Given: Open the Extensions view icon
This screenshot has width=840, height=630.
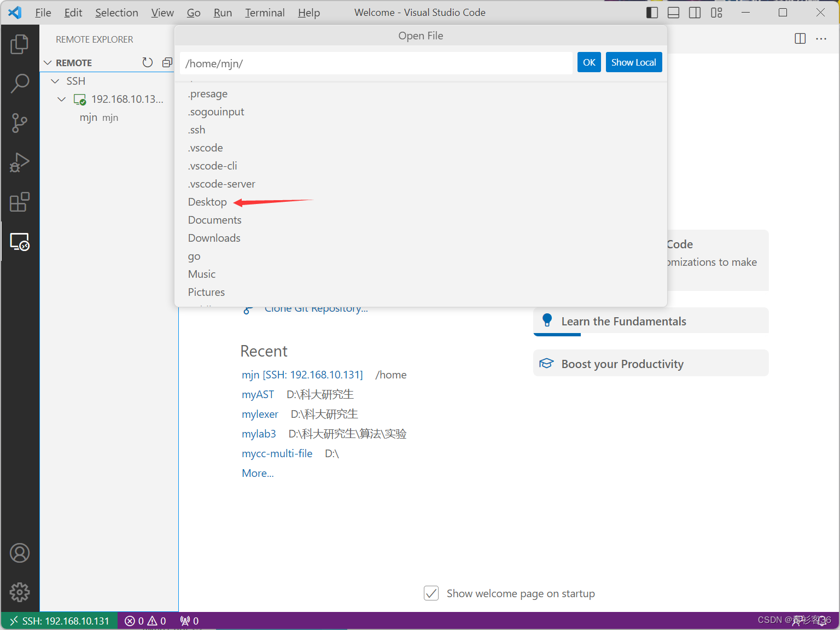Looking at the screenshot, I should [x=20, y=202].
